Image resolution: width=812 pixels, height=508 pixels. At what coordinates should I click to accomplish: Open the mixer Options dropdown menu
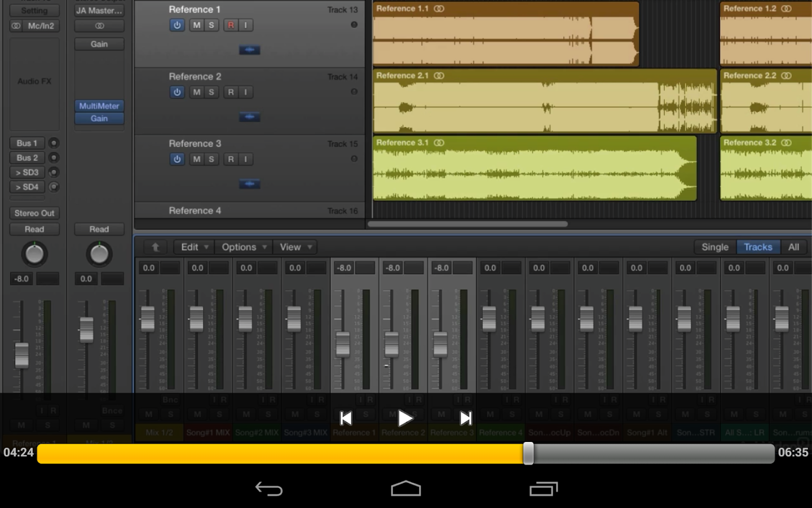[243, 247]
